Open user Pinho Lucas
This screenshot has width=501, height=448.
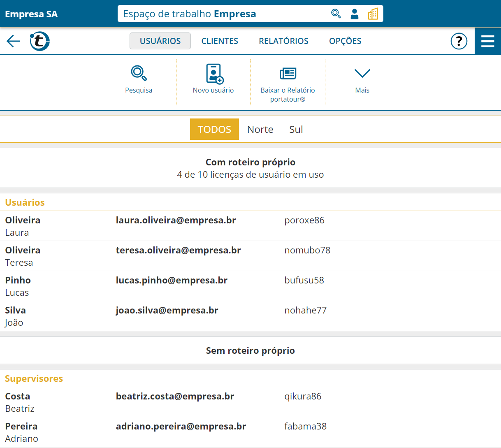click(250, 286)
